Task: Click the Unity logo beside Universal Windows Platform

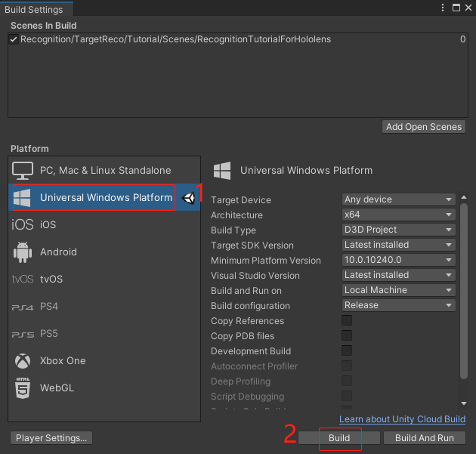Action: [x=189, y=198]
